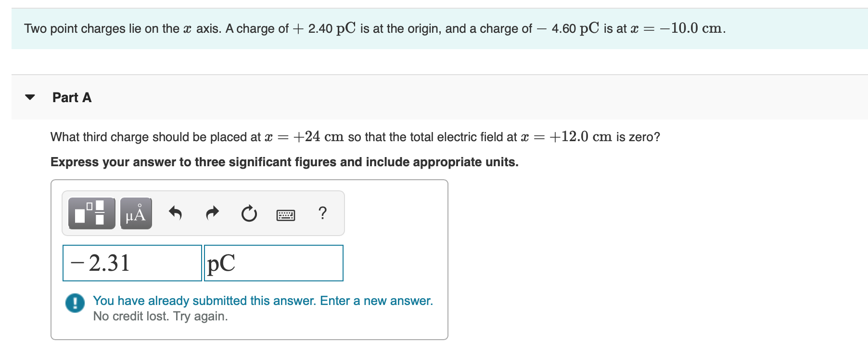The height and width of the screenshot is (344, 868).
Task: Click the bold significant figures instruction
Action: [x=284, y=162]
